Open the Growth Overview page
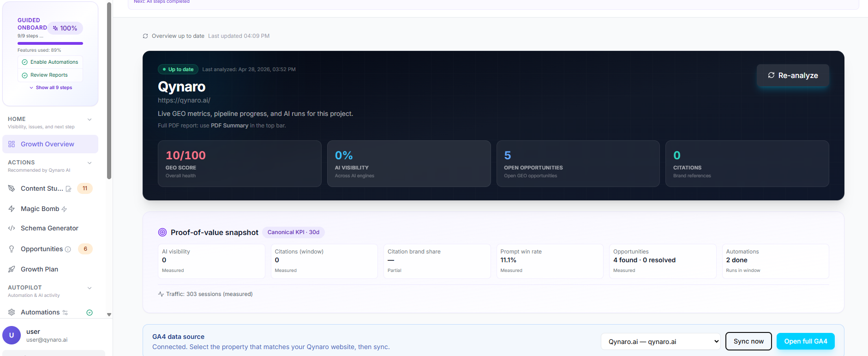Viewport: 868px width, 356px height. click(x=50, y=144)
